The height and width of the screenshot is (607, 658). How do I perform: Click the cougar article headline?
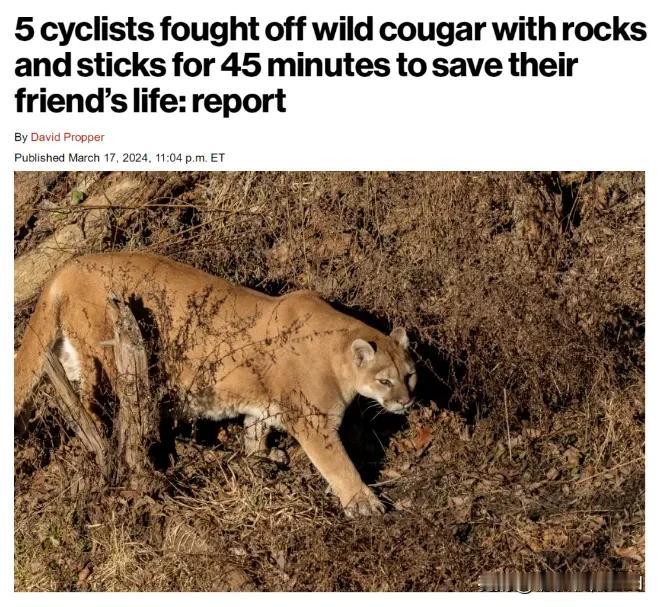coord(330,65)
